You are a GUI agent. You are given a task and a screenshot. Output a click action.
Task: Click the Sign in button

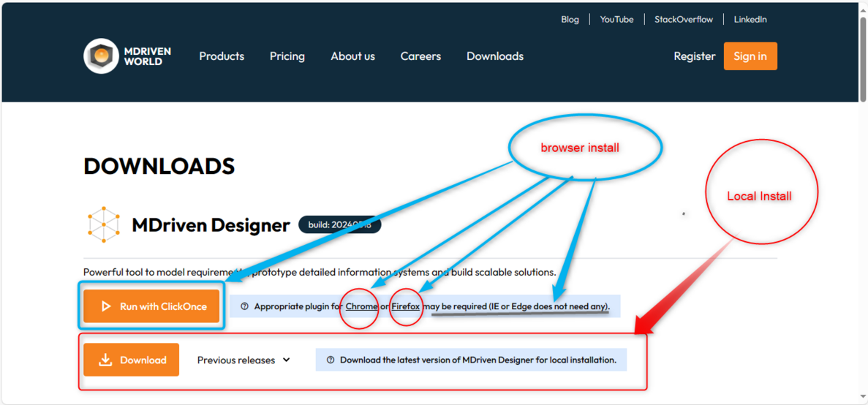[750, 56]
